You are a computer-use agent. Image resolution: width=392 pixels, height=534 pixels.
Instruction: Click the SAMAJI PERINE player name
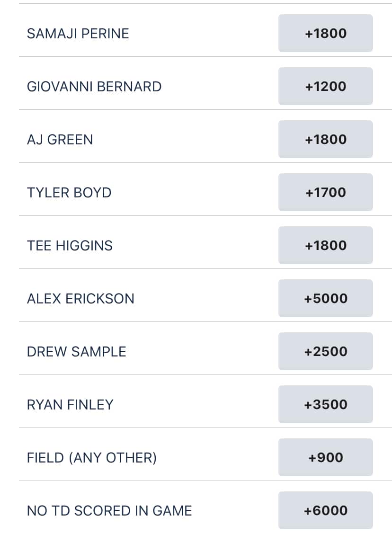click(x=78, y=34)
